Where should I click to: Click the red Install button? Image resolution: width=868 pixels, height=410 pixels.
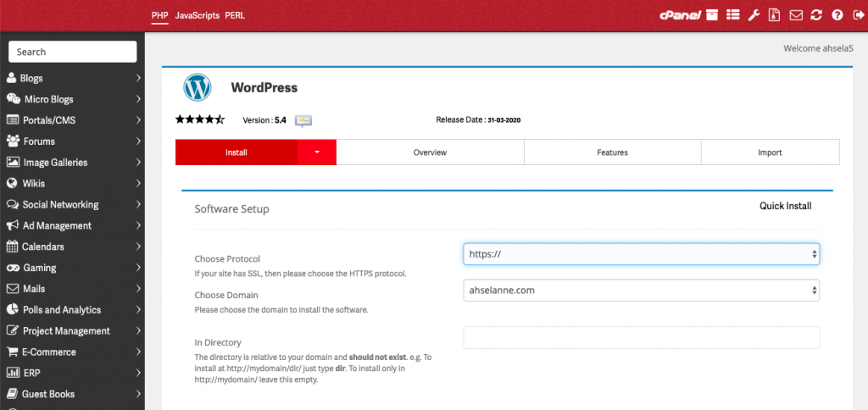[x=236, y=152]
